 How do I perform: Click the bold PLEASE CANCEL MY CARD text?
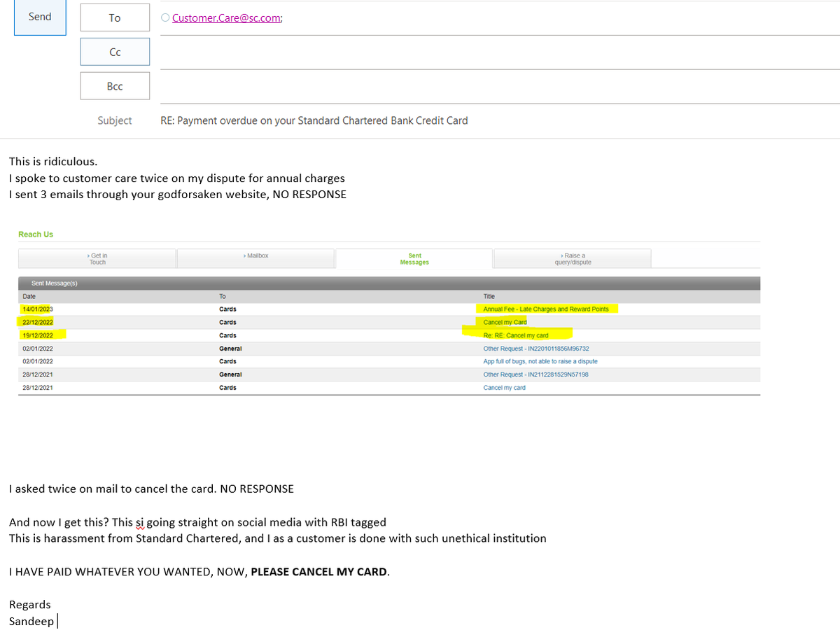(x=318, y=572)
